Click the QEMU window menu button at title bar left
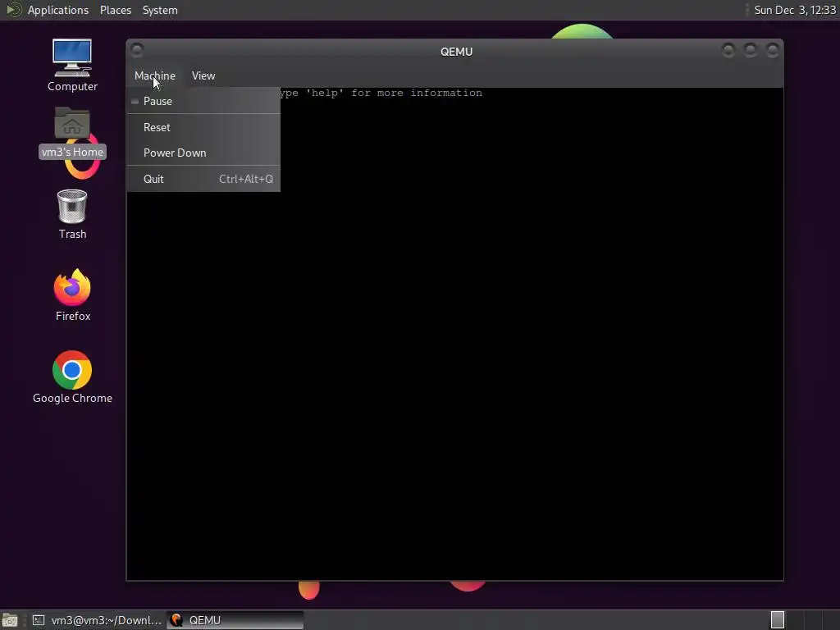 tap(137, 50)
